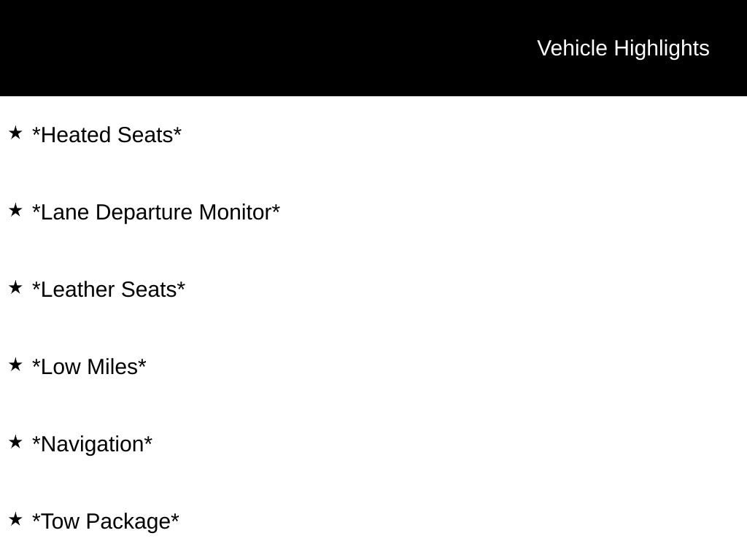Viewport: 747px width, 560px height.
Task: Select the star icon next to Low Miles
Action: (15, 365)
